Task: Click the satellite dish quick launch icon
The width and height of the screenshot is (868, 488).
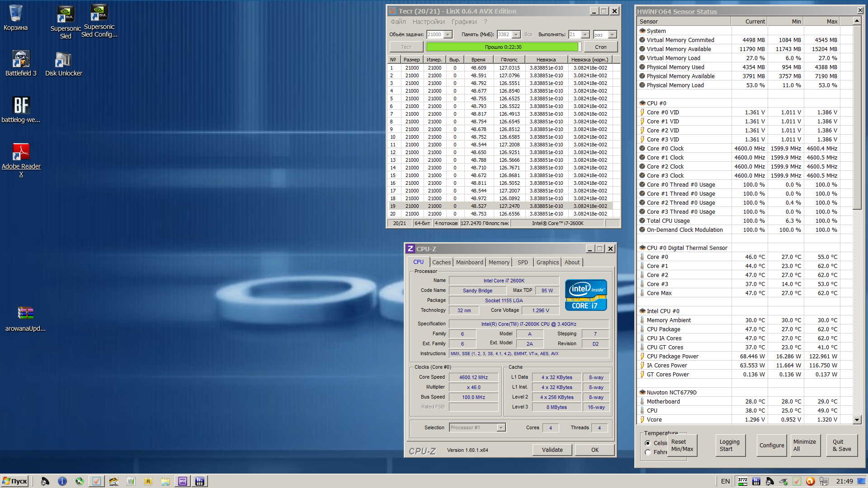Action: [45, 481]
